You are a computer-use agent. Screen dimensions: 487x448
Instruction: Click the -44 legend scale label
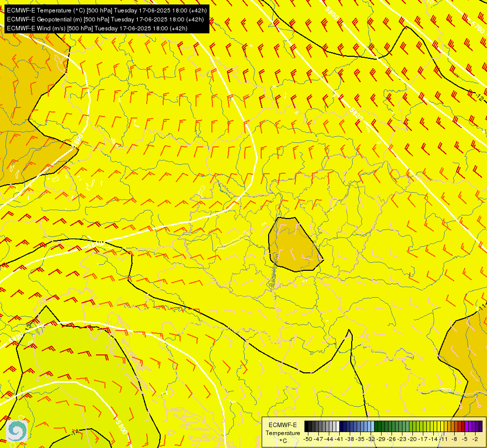point(329,439)
